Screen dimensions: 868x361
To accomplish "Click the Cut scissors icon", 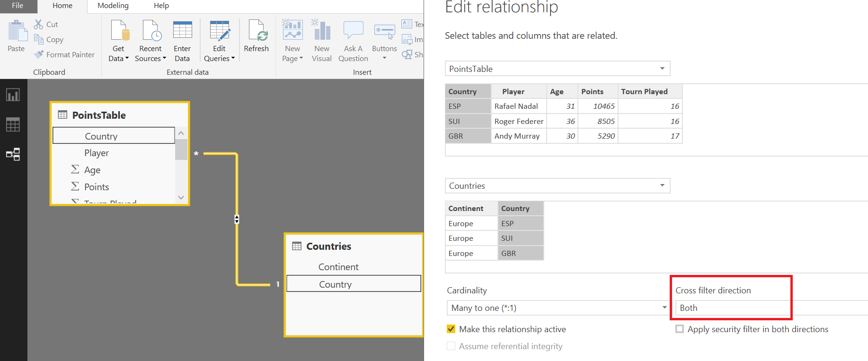I will point(38,24).
